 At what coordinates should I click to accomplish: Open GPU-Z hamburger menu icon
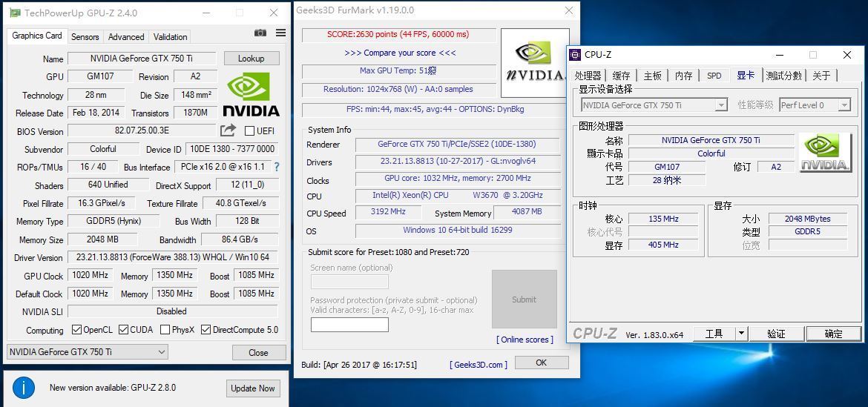coord(280,33)
